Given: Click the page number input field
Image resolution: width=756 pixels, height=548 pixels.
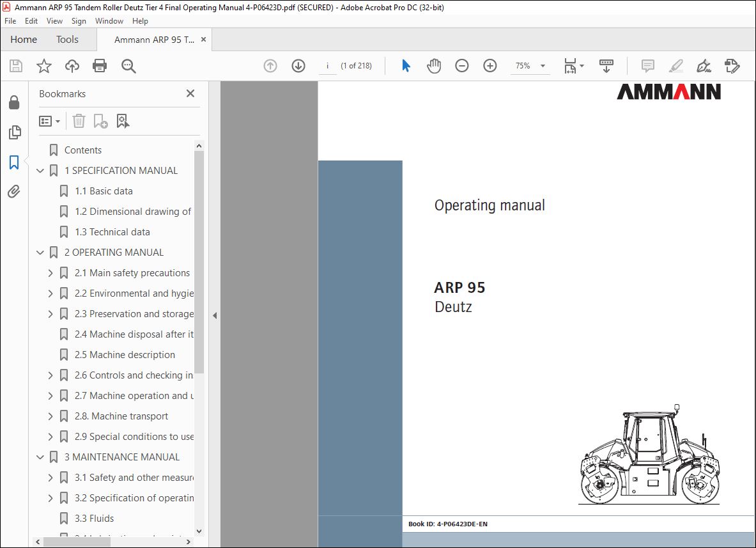Looking at the screenshot, I should [x=328, y=66].
